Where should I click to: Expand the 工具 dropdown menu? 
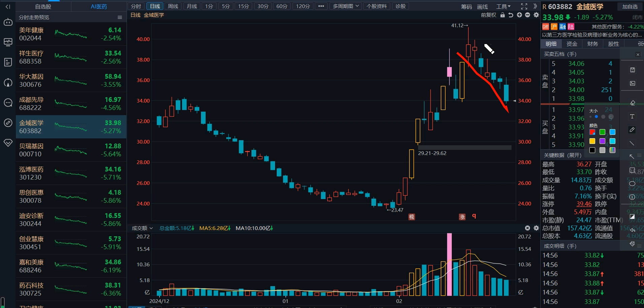[503, 6]
